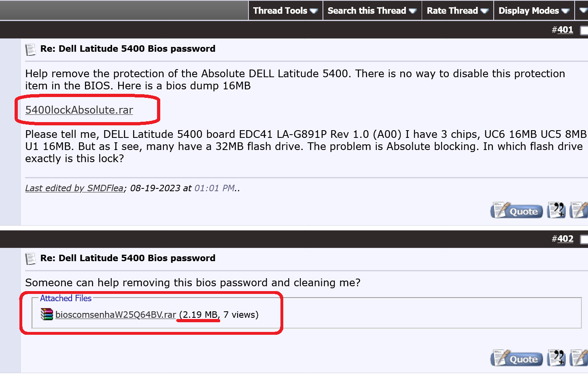Expand the Search this Thread menu
The width and height of the screenshot is (588, 376).
372,11
